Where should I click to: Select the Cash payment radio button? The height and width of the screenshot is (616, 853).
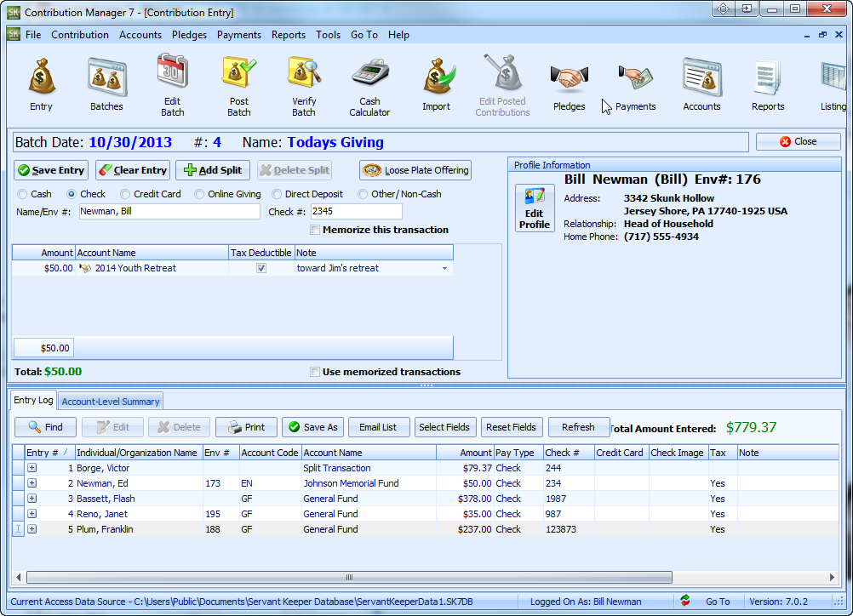coord(22,194)
